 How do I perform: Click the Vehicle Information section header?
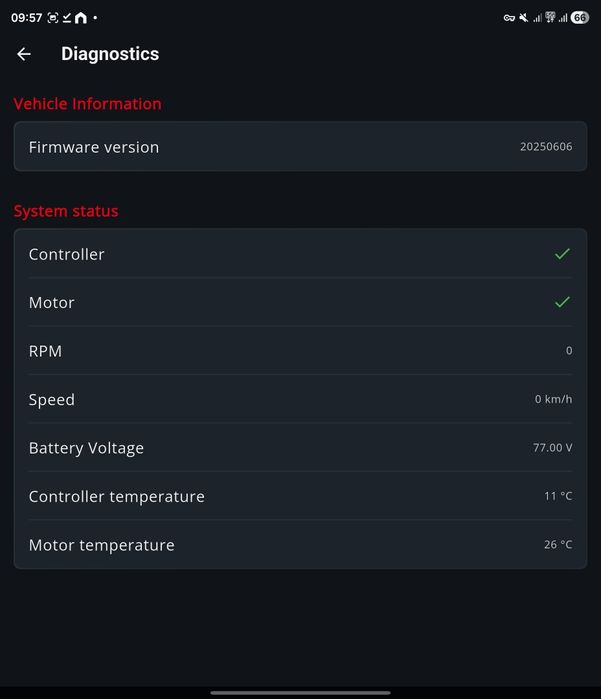tap(87, 104)
